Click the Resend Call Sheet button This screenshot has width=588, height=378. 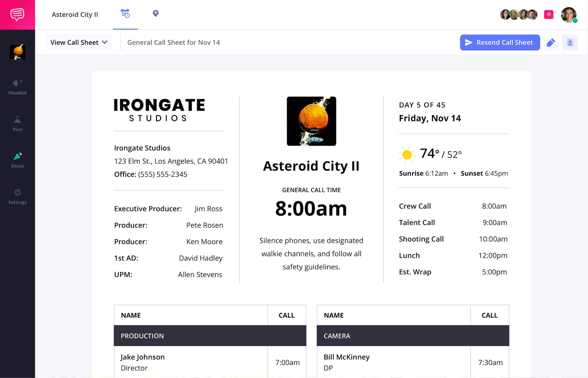click(499, 42)
